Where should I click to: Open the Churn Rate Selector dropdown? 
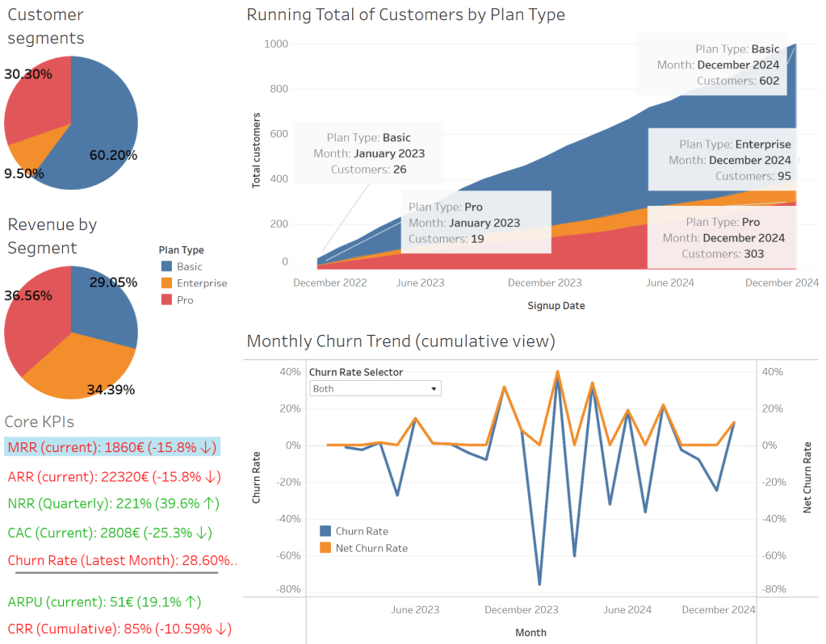tap(375, 388)
